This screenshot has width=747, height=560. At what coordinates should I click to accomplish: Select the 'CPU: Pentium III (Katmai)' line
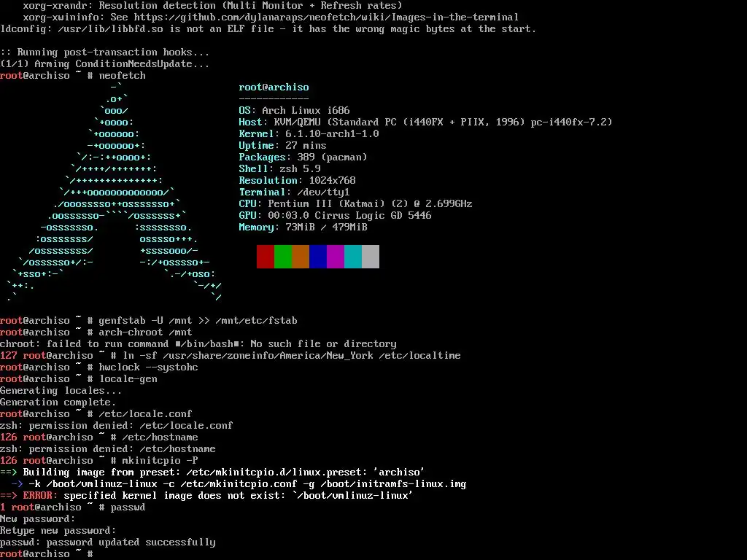tap(355, 204)
